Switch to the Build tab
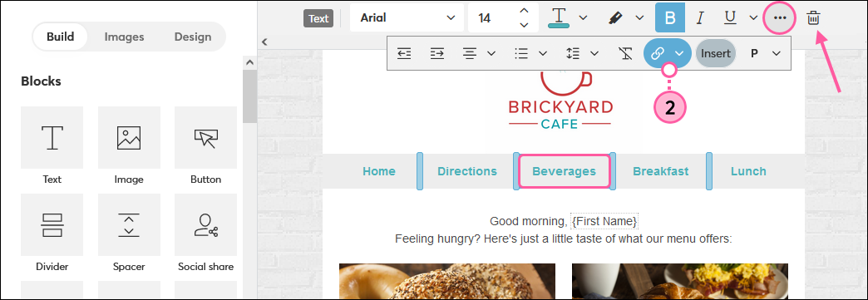 [x=61, y=37]
